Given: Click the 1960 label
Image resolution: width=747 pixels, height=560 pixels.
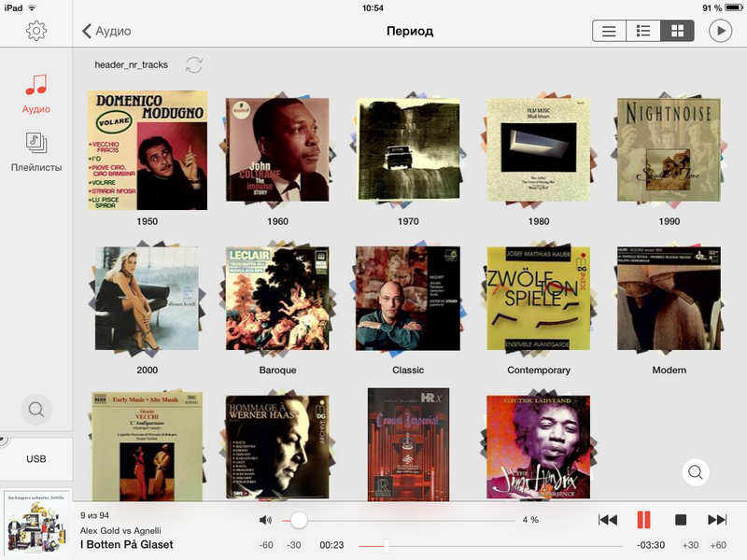Looking at the screenshot, I should pyautogui.click(x=277, y=221).
